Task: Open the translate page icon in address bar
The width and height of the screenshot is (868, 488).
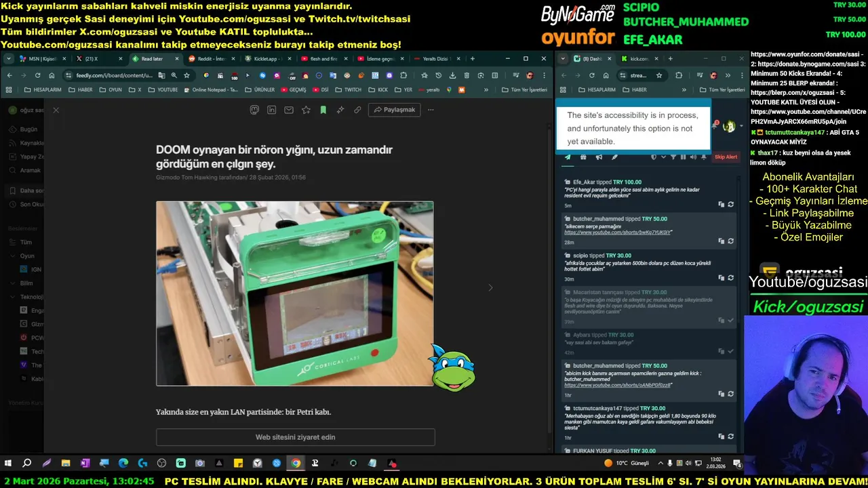Action: (x=161, y=75)
